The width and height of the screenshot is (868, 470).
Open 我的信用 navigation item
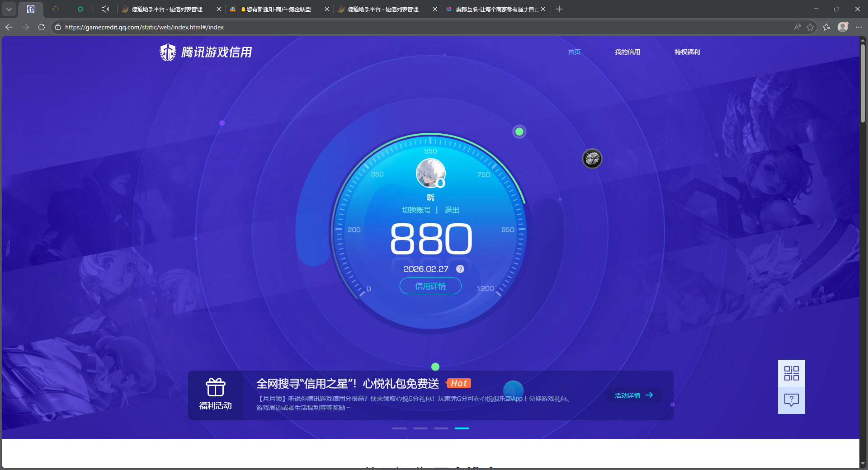click(627, 52)
